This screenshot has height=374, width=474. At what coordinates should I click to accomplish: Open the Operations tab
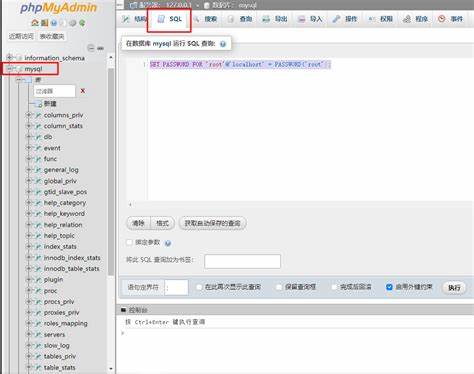pos(345,19)
